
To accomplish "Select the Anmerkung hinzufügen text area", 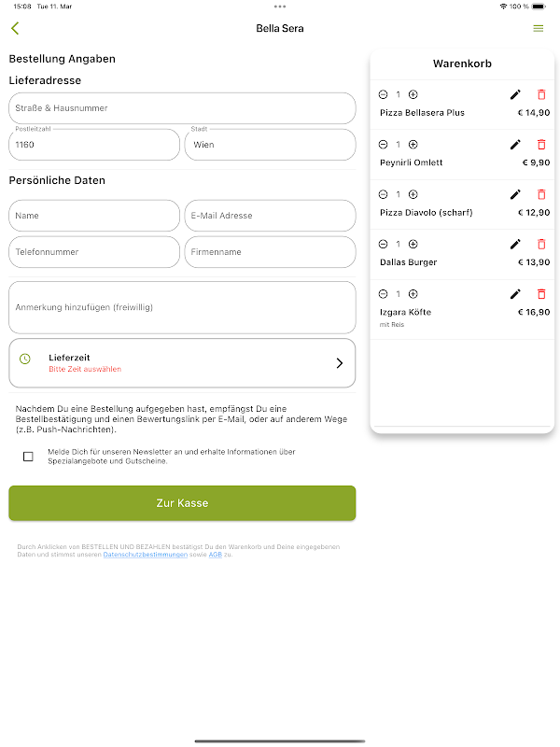I will click(x=182, y=307).
